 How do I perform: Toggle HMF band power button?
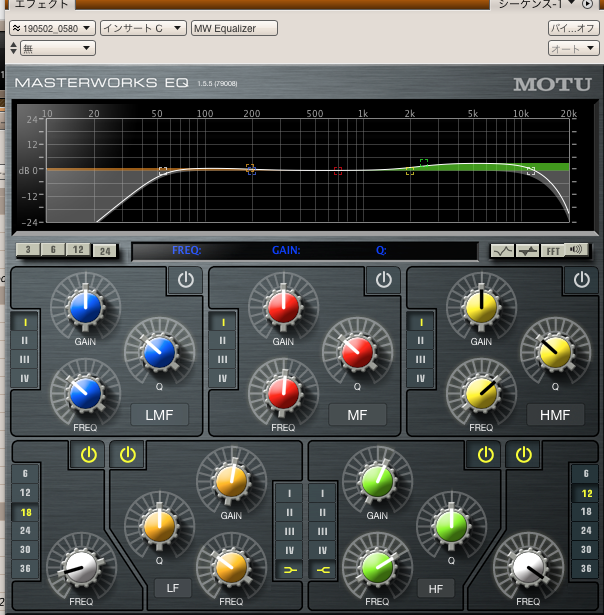tap(582, 280)
